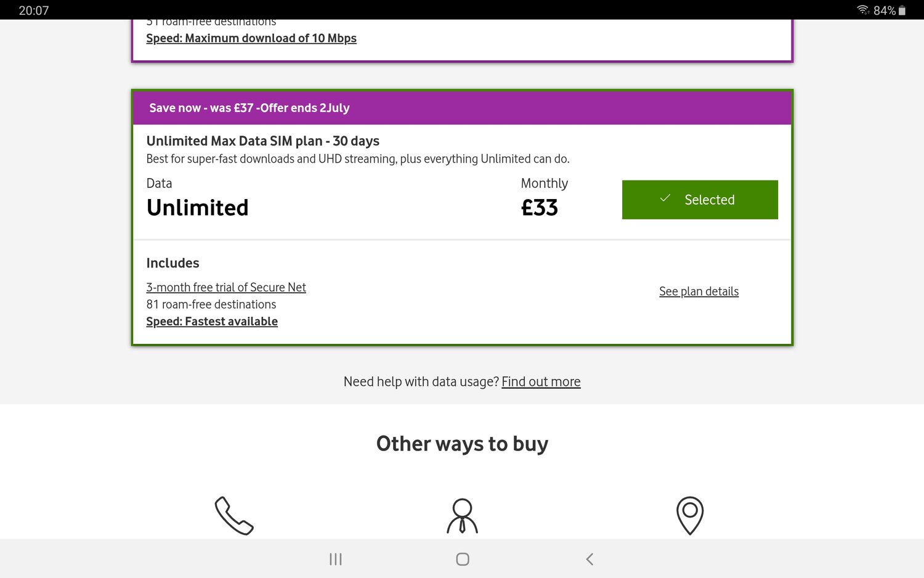The height and width of the screenshot is (578, 924).
Task: Open Find out more data usage link
Action: pyautogui.click(x=541, y=381)
